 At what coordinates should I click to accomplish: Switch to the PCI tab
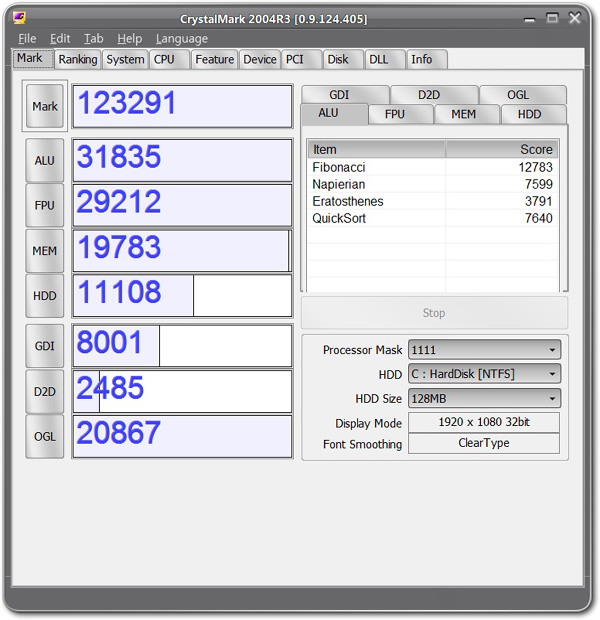pyautogui.click(x=301, y=59)
